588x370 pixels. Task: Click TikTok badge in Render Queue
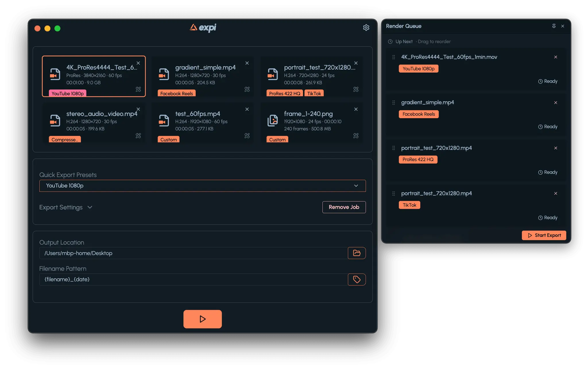click(x=409, y=205)
